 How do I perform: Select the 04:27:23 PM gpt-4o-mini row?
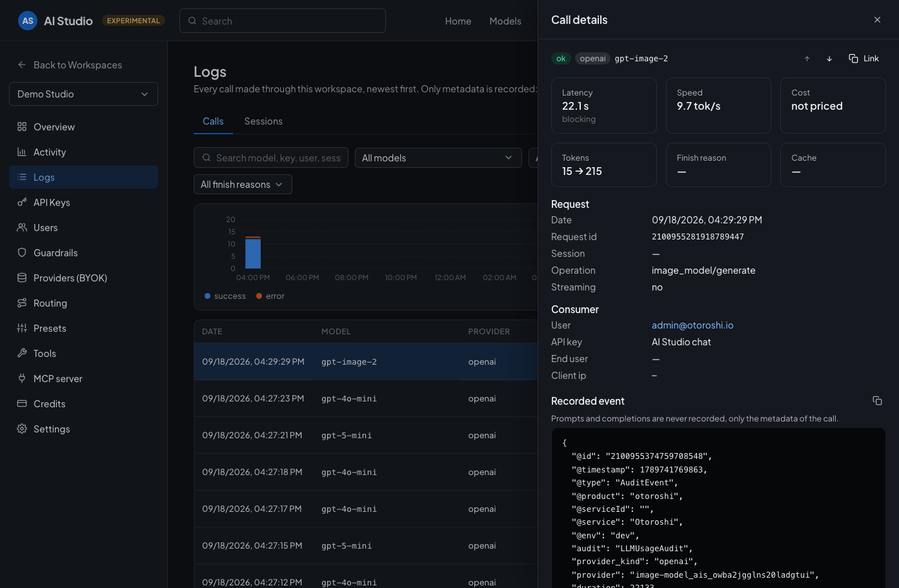click(366, 398)
